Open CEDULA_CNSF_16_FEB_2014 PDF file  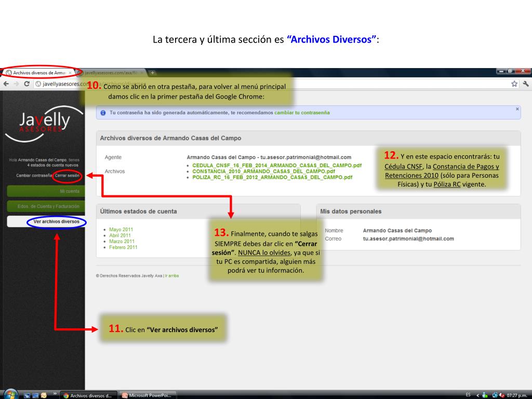[277, 165]
